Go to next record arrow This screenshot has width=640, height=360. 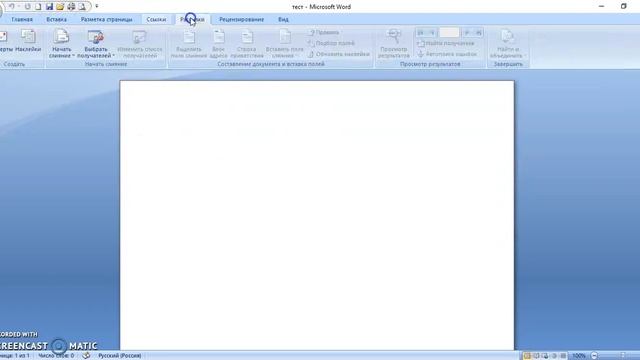[x=467, y=33]
